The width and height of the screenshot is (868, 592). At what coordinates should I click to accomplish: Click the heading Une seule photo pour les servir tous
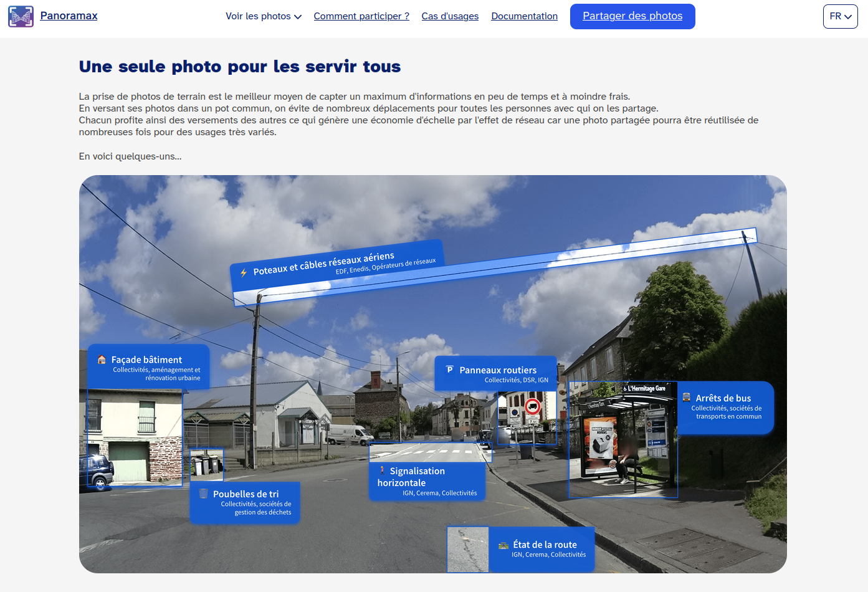[240, 66]
